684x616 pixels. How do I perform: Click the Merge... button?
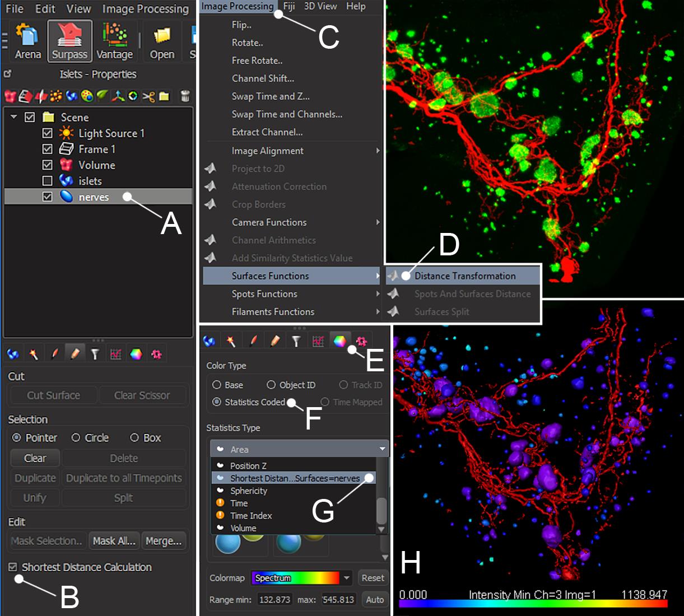164,541
